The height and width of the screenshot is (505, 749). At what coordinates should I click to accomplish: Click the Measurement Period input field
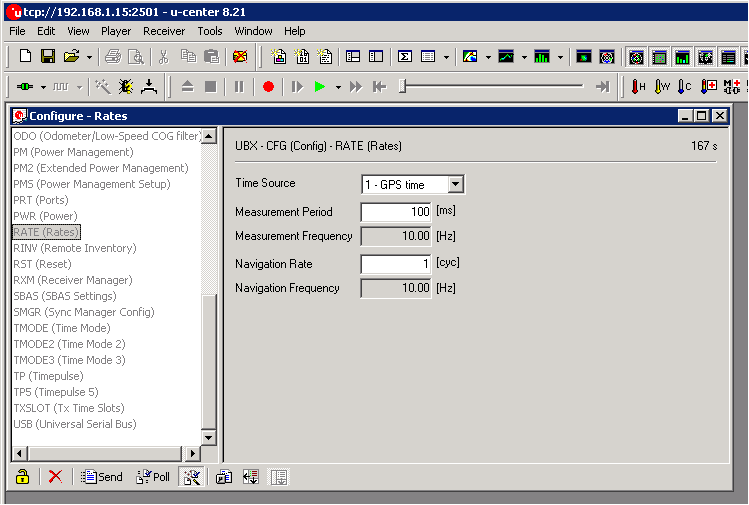pyautogui.click(x=396, y=212)
